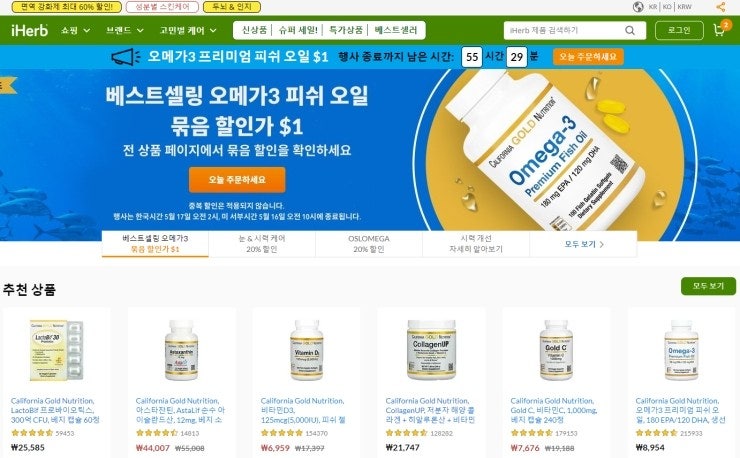The height and width of the screenshot is (458, 740).
Task: Click the green 모두 보기 button
Action: [708, 286]
